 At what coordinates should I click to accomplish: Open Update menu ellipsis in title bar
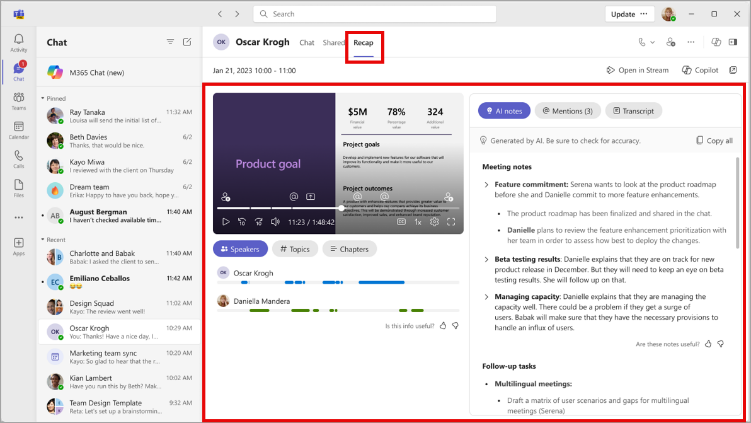click(x=644, y=14)
